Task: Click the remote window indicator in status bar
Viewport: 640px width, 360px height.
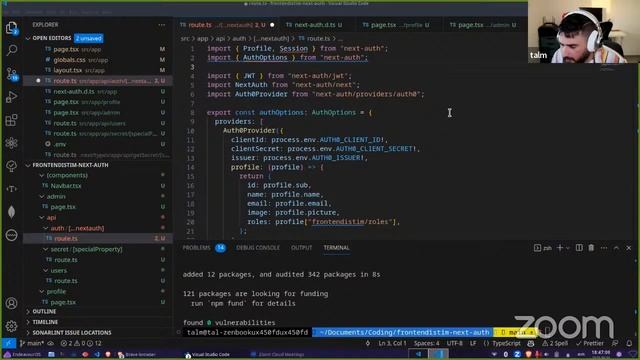Action: click(x=8, y=343)
